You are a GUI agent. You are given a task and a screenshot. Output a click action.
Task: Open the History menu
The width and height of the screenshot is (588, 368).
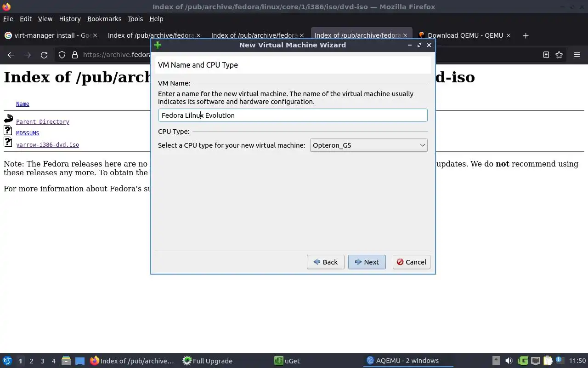tap(70, 19)
